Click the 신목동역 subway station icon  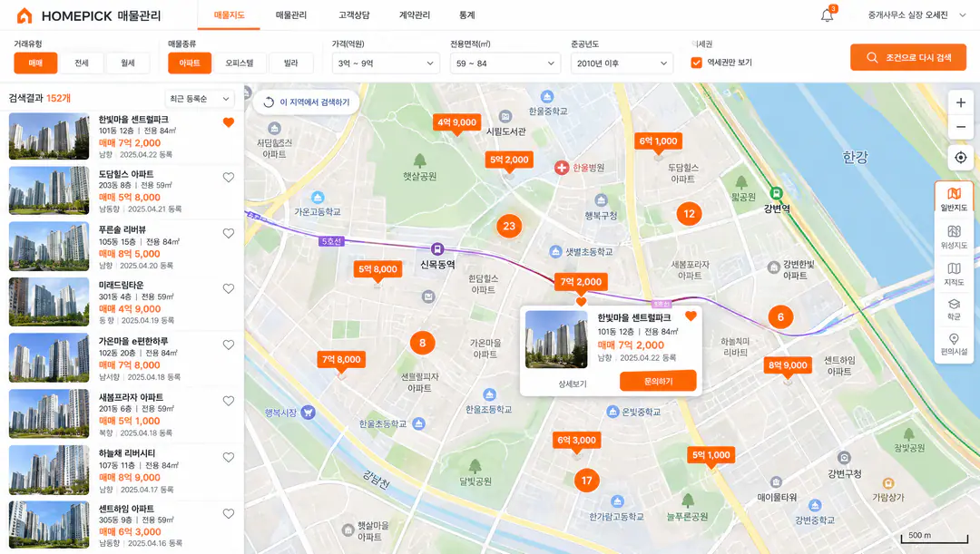437,248
